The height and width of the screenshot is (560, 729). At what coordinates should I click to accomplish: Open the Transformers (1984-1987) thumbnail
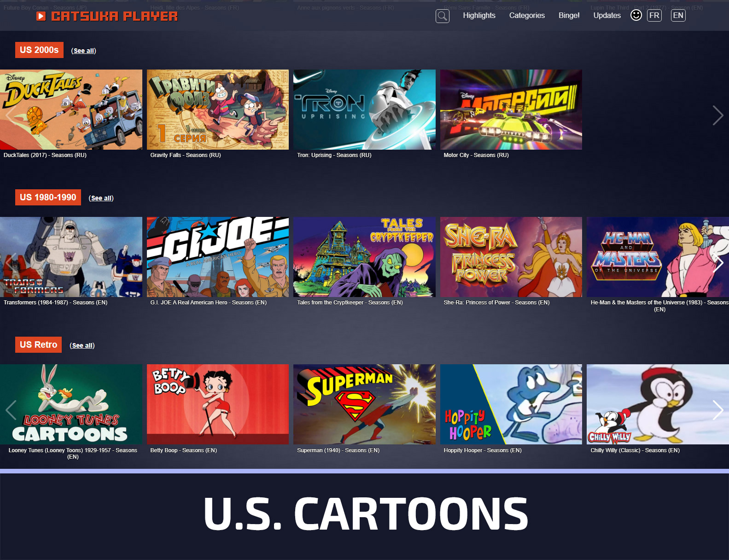point(71,257)
